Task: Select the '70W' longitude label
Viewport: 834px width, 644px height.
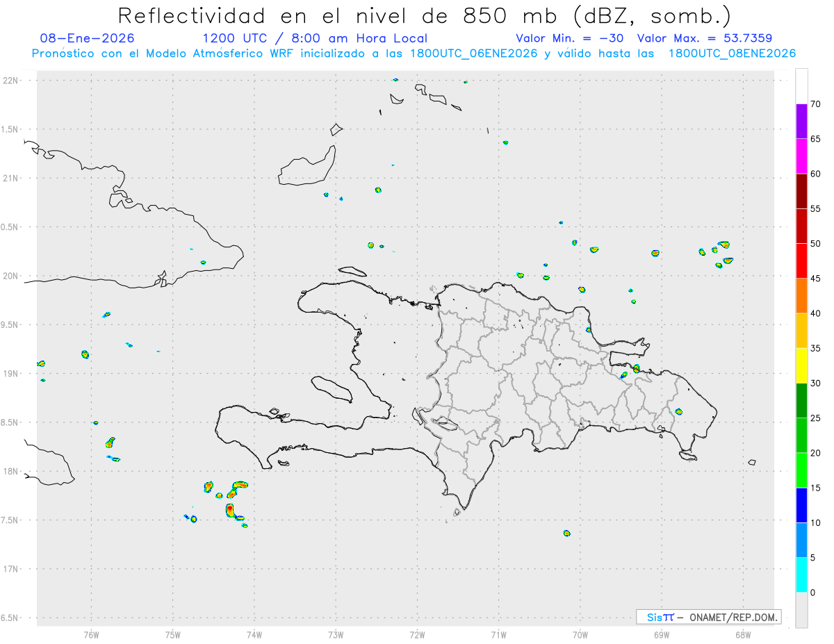Action: click(x=580, y=635)
